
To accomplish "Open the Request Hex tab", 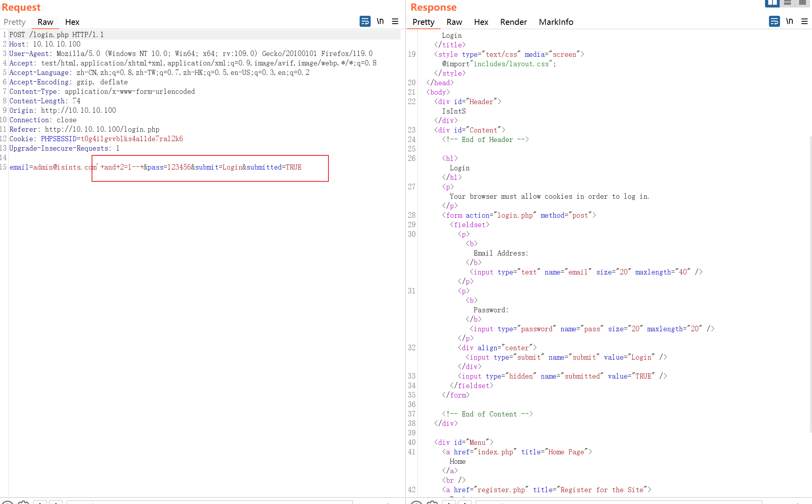I will click(x=72, y=22).
